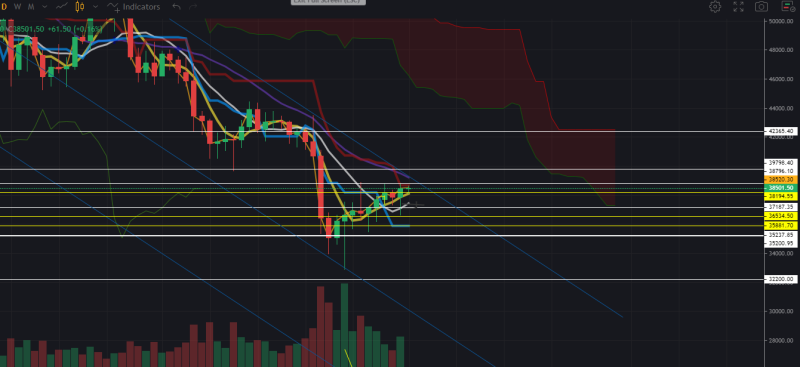Open the Indicators panel
Image resolution: width=800 pixels, height=367 pixels.
point(134,7)
